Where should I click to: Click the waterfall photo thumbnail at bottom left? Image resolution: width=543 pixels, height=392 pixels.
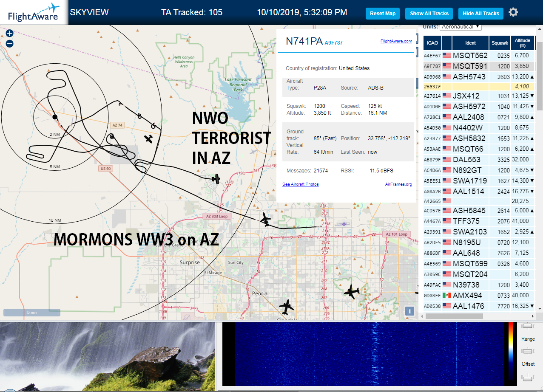[x=107, y=357]
